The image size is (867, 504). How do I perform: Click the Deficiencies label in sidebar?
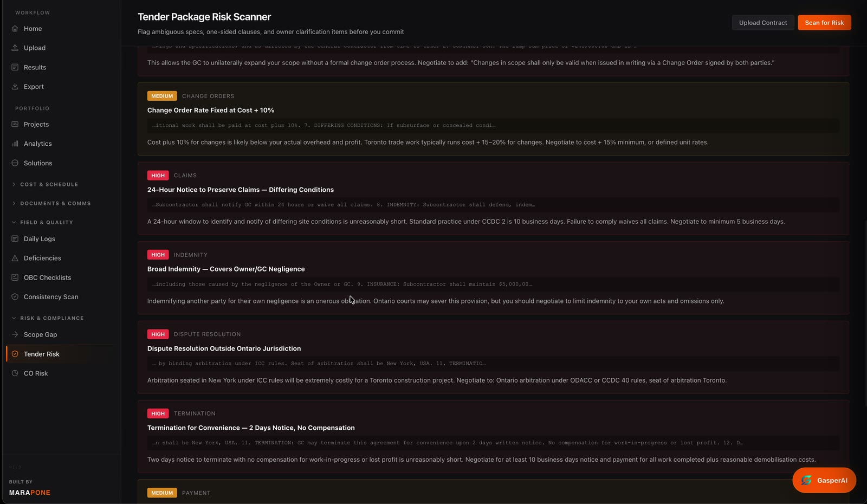(42, 258)
